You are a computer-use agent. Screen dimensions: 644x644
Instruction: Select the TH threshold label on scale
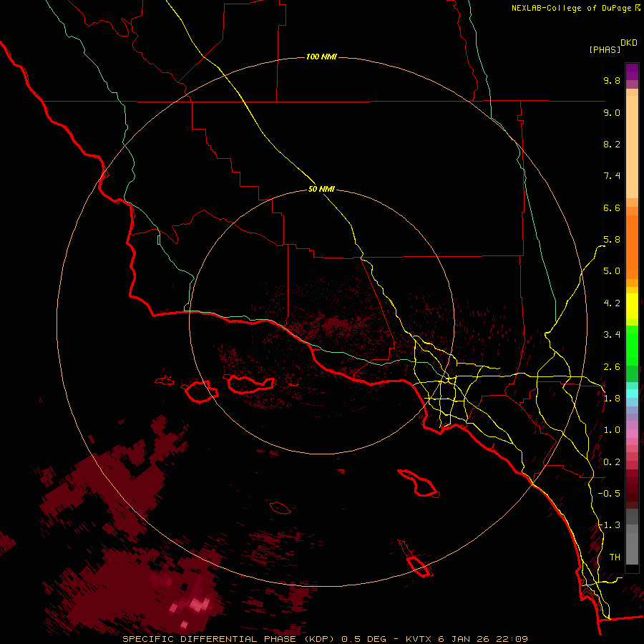click(x=615, y=557)
